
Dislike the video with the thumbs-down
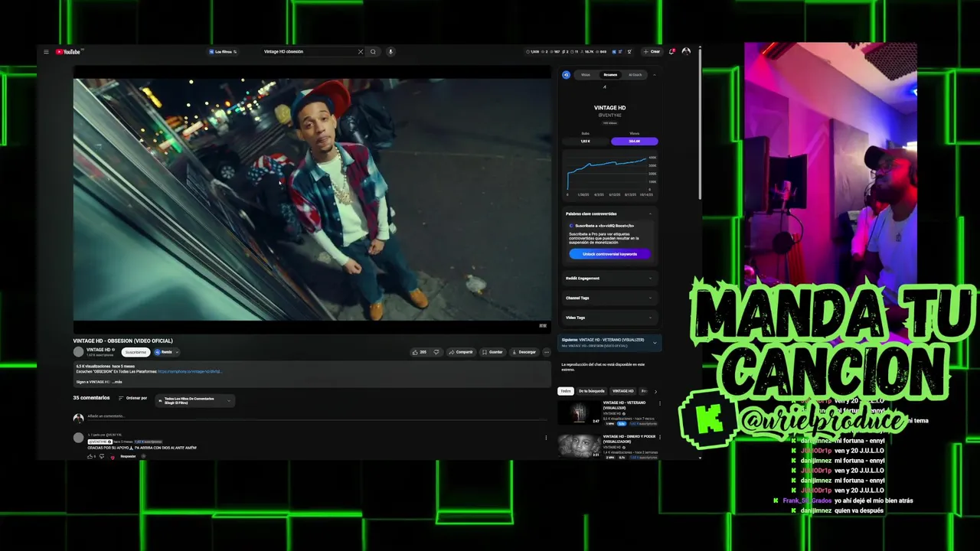point(436,352)
